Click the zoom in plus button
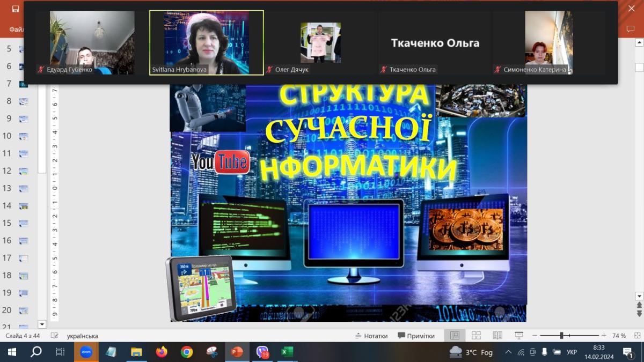The width and height of the screenshot is (644, 362). tap(604, 336)
